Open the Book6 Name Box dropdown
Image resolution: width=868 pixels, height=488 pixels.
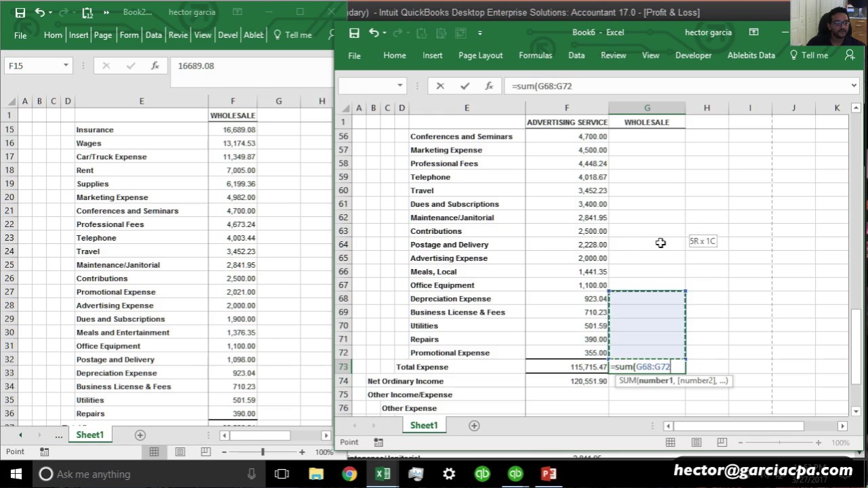click(x=399, y=86)
